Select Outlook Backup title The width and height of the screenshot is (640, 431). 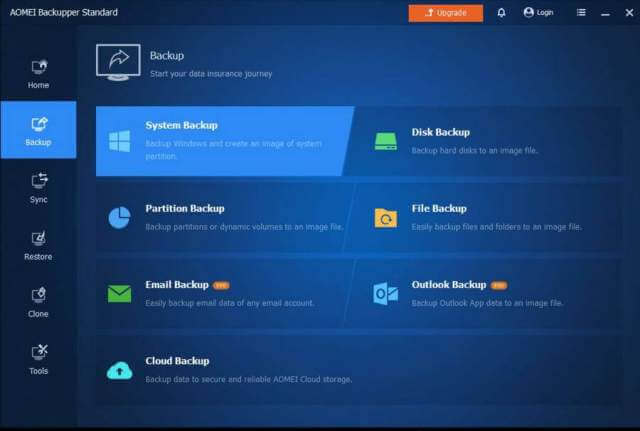(x=449, y=285)
